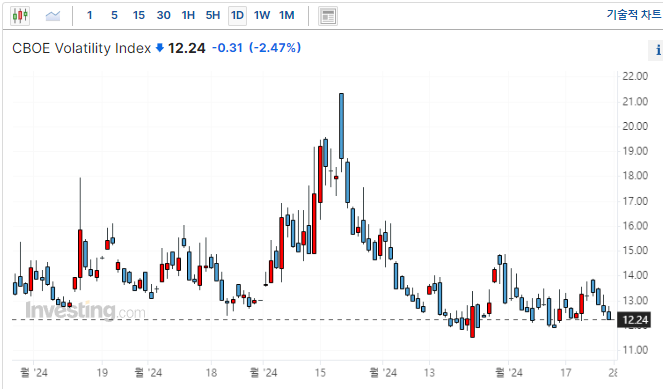The height and width of the screenshot is (389, 663).
Task: Click the 21.00 price axis label
Action: [635, 101]
